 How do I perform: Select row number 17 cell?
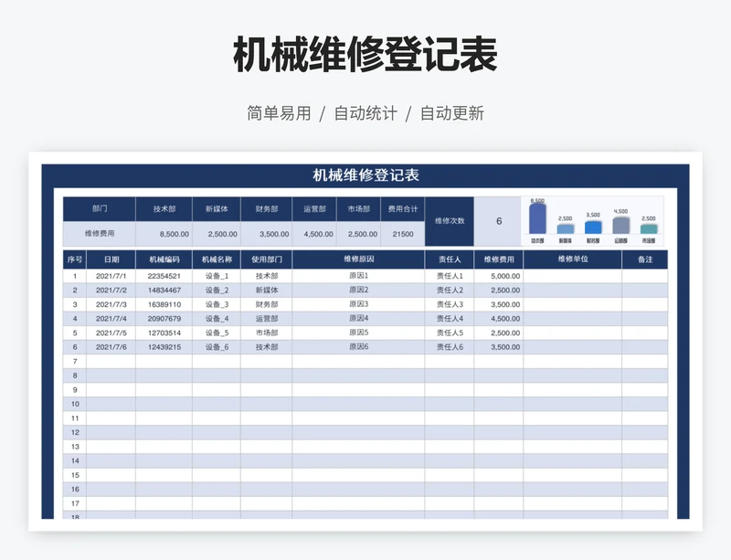point(75,503)
